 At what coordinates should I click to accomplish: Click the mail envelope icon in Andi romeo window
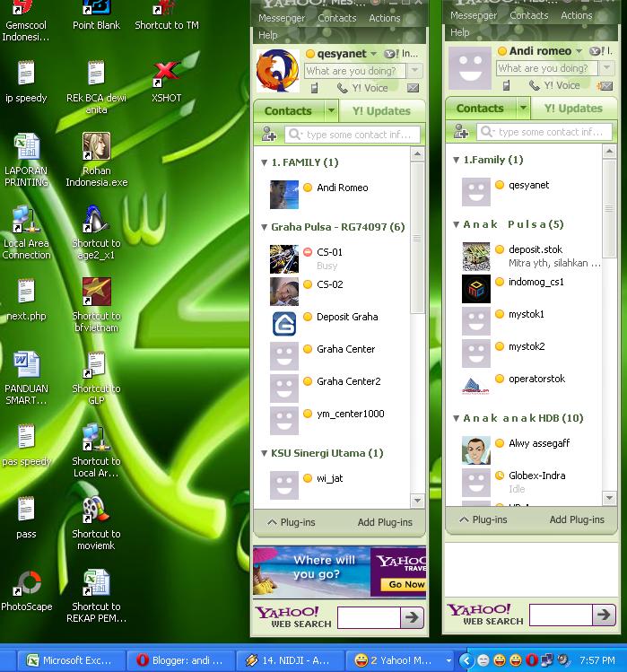[605, 86]
